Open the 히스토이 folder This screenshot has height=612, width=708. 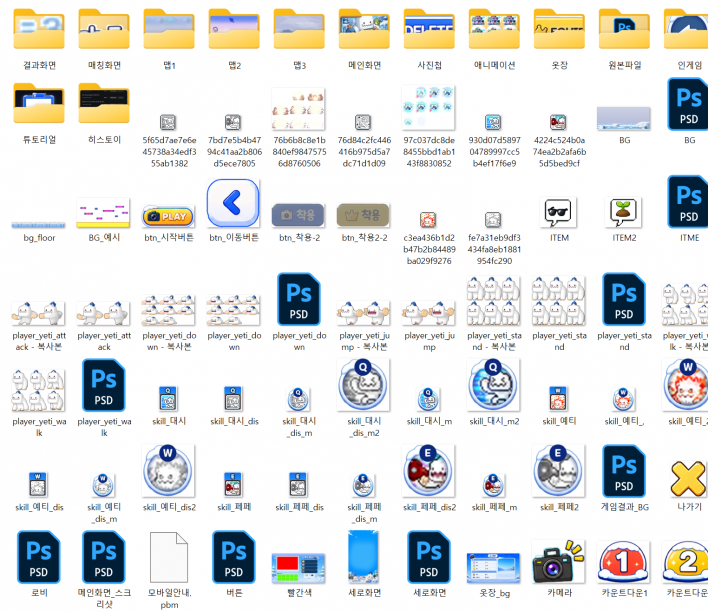[x=104, y=103]
